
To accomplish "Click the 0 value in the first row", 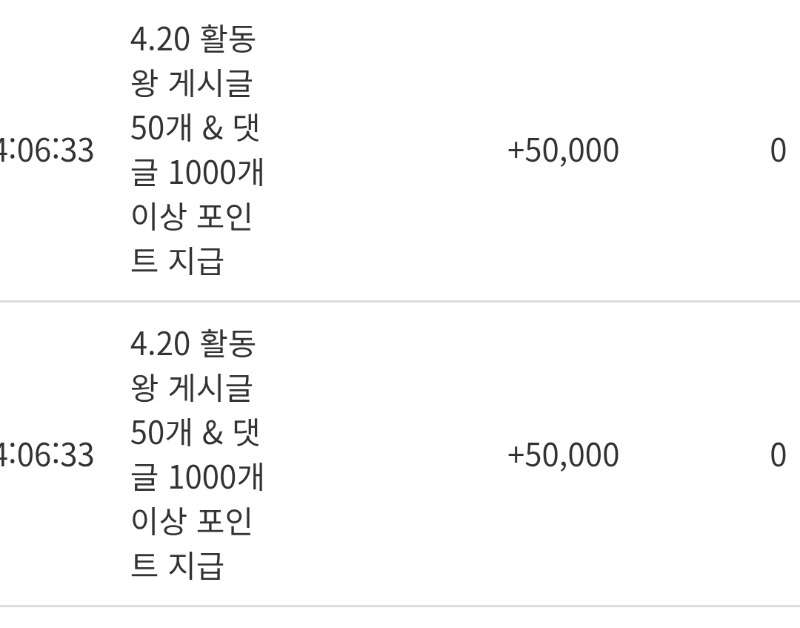I will click(778, 152).
